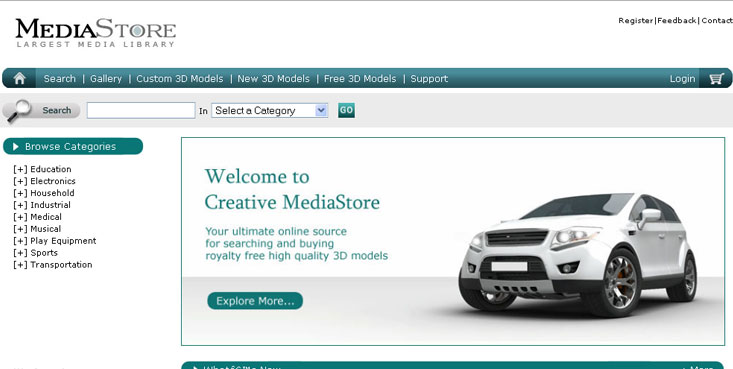
Task: Click the home icon in navigation bar
Action: coord(19,78)
